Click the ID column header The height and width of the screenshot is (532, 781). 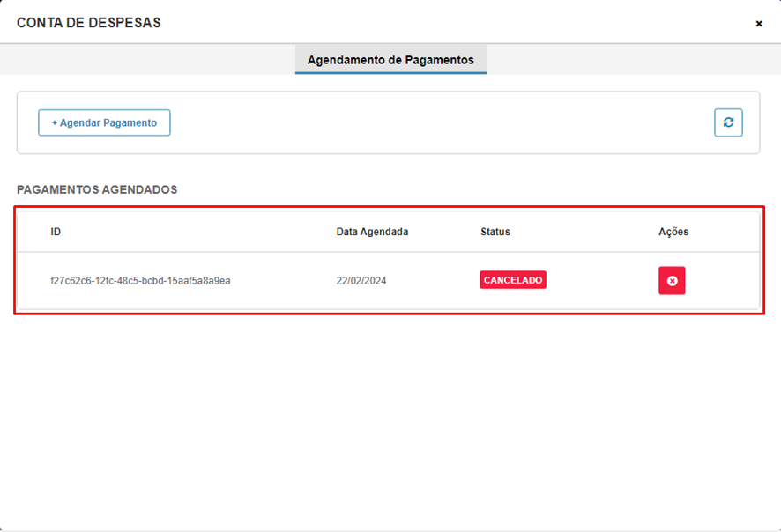point(56,232)
